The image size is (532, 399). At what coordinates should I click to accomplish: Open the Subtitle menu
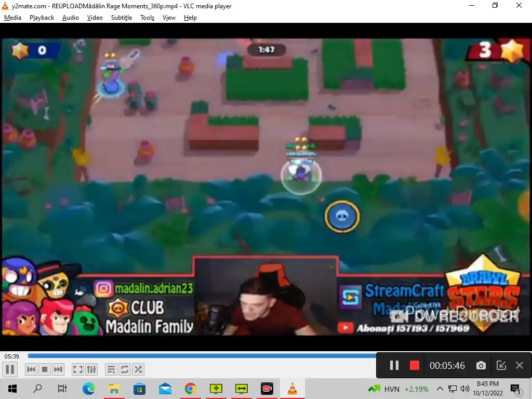click(122, 18)
